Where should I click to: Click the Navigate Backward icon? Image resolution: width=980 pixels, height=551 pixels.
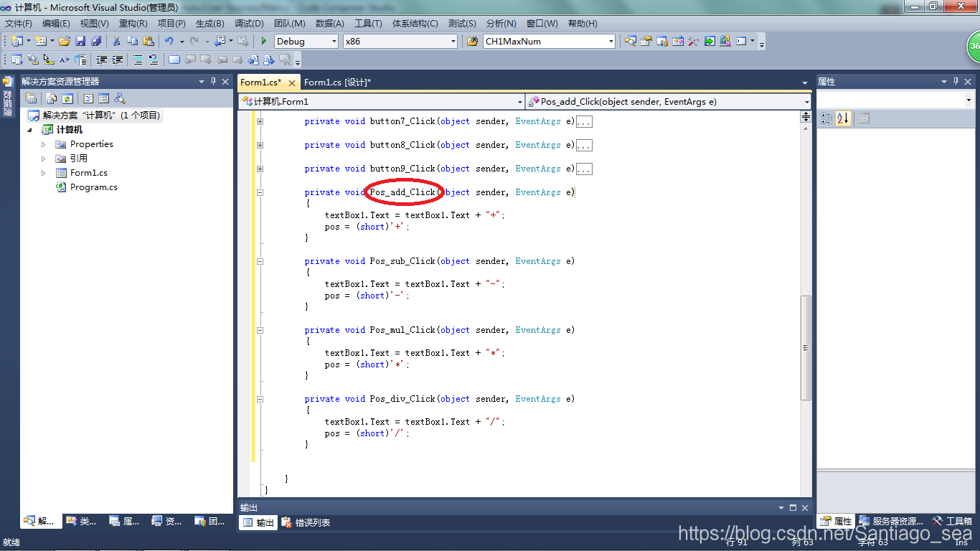coord(220,42)
